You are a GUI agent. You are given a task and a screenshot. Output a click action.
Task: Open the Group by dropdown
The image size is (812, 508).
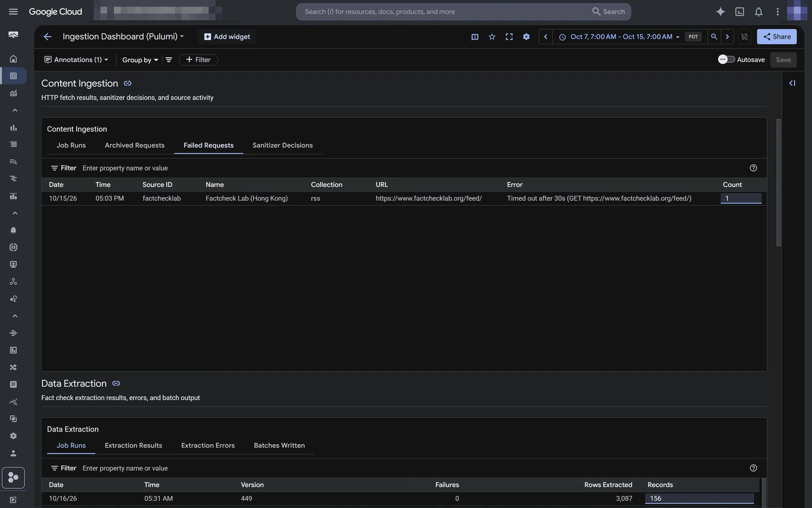140,60
